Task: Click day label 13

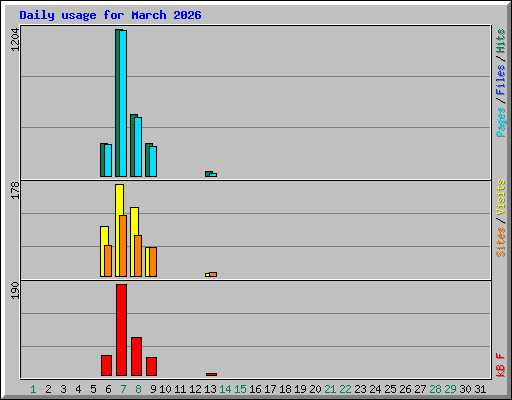Action: [x=210, y=389]
